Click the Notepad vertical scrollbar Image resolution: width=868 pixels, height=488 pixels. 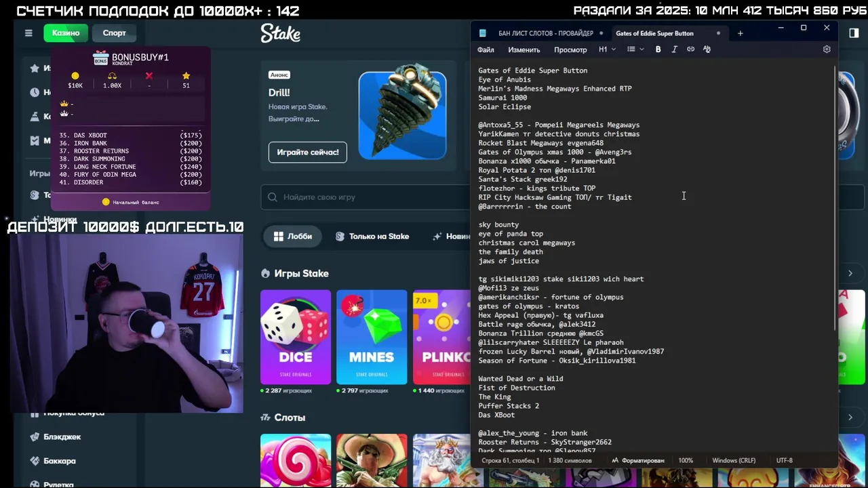pos(835,197)
